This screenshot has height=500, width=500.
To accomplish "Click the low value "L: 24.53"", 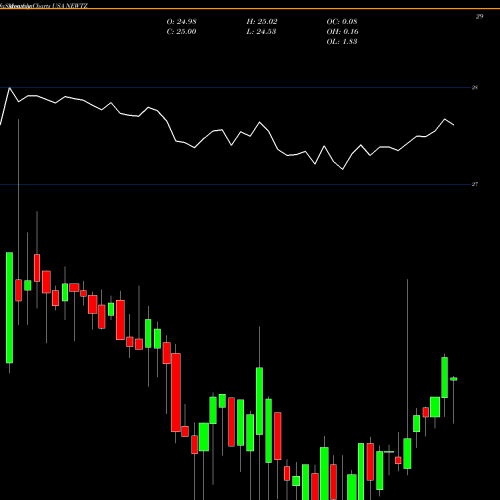I will click(261, 32).
